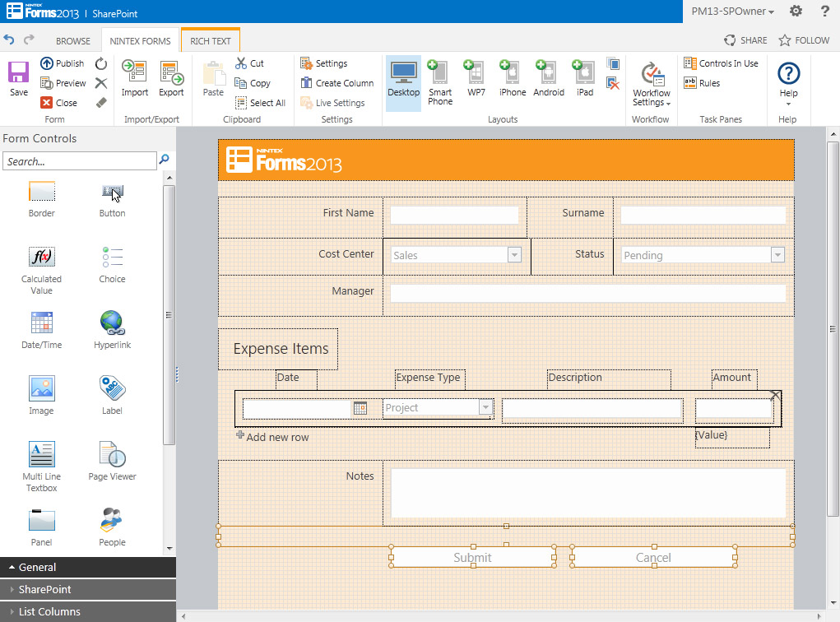This screenshot has height=622, width=840.
Task: Undo the last action
Action: 9,39
